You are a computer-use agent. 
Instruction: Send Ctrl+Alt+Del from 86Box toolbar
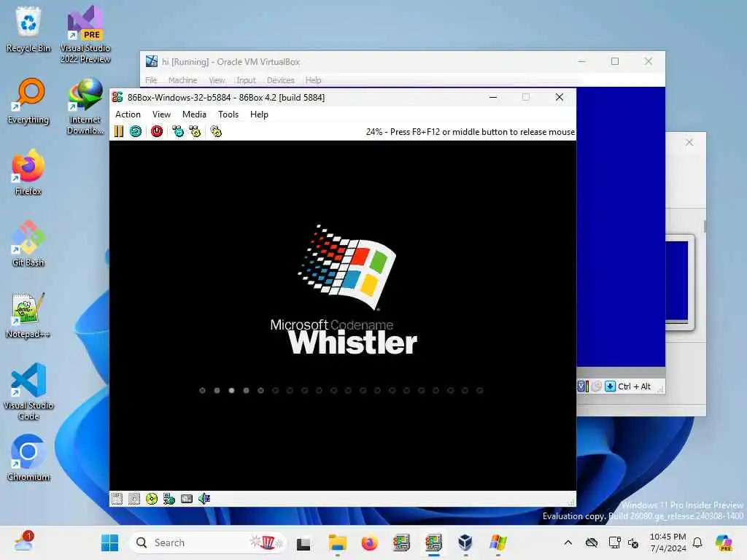178,131
